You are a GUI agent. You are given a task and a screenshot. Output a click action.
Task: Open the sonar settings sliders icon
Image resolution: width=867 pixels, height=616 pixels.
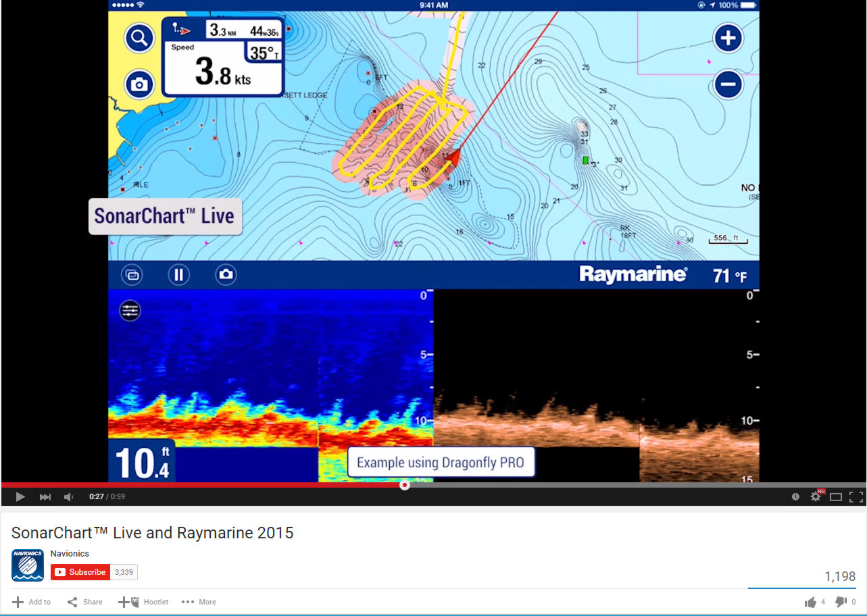coord(130,310)
